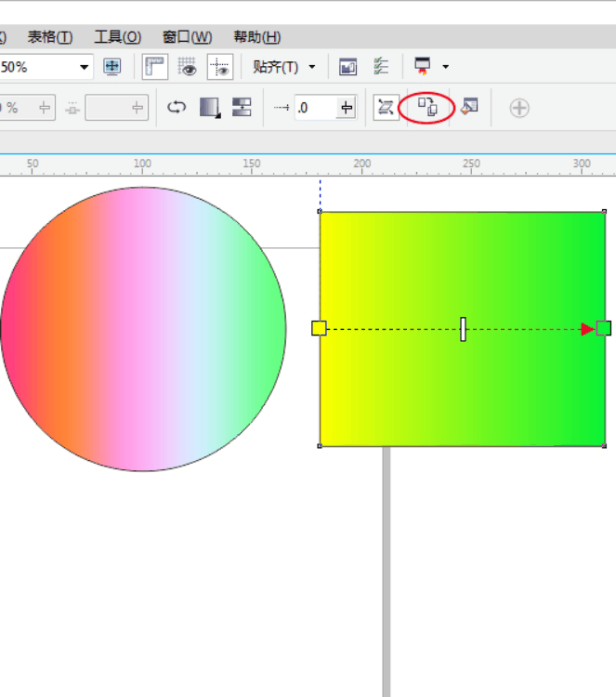Open the 帮助(H) menu
Viewport: 616px width, 697px height.
[257, 37]
